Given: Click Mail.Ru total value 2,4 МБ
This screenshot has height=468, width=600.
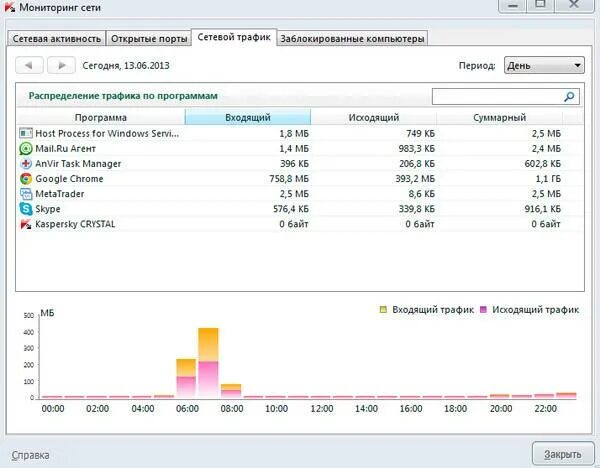Looking at the screenshot, I should click(x=546, y=148).
